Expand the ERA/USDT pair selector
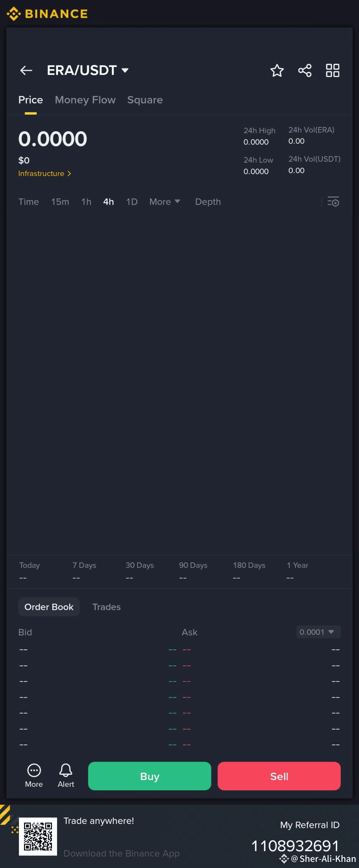 [x=88, y=70]
